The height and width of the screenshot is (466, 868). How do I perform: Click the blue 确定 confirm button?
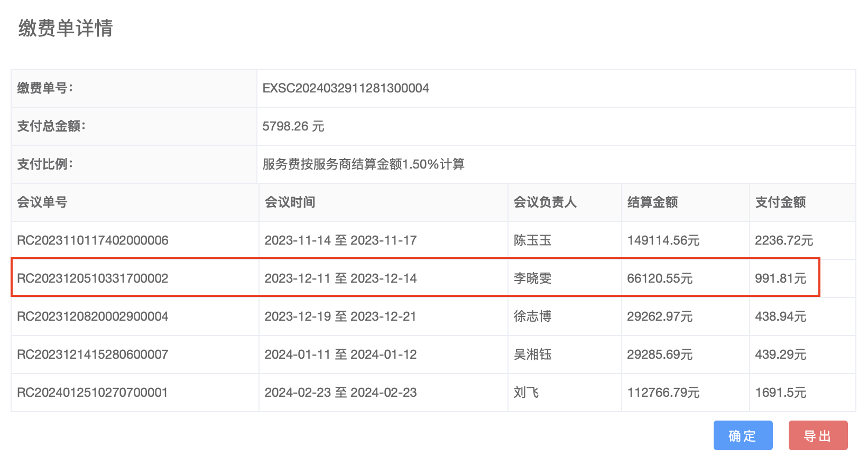click(743, 435)
